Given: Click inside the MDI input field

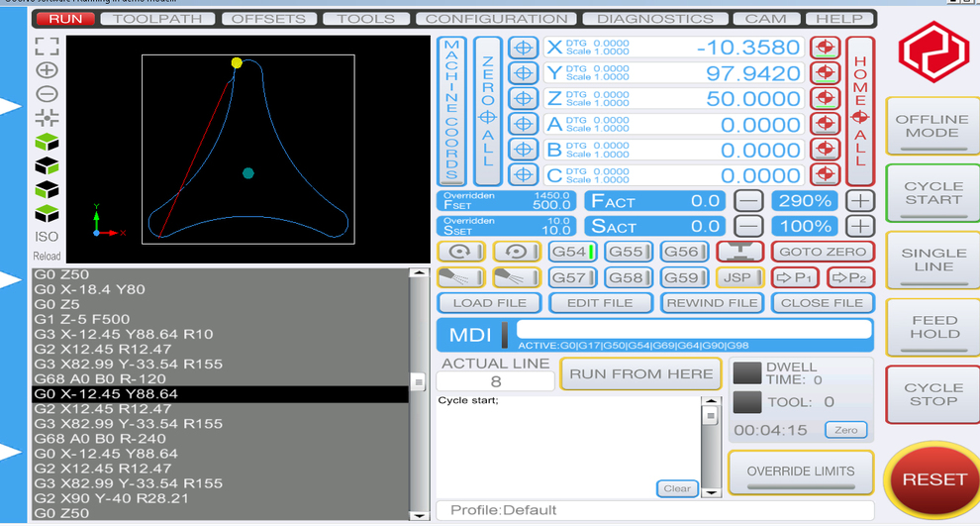Looking at the screenshot, I should click(693, 328).
